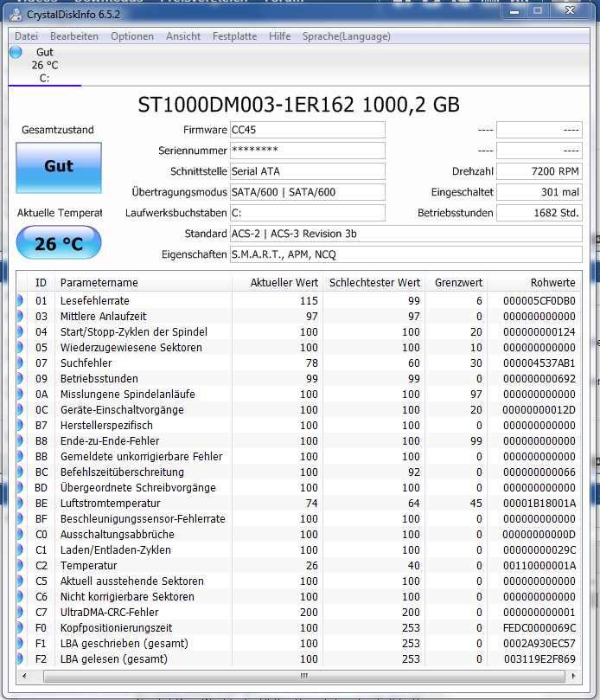
Task: Click raw value FEDC0000069C
Action: 539,627
